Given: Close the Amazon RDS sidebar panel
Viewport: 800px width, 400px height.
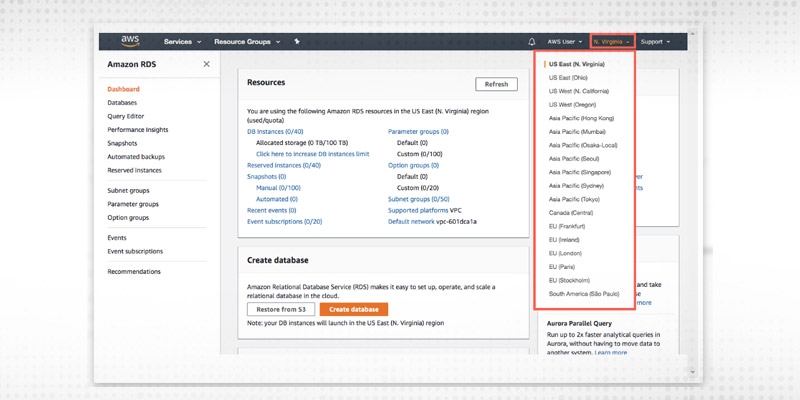Looking at the screenshot, I should [x=206, y=64].
